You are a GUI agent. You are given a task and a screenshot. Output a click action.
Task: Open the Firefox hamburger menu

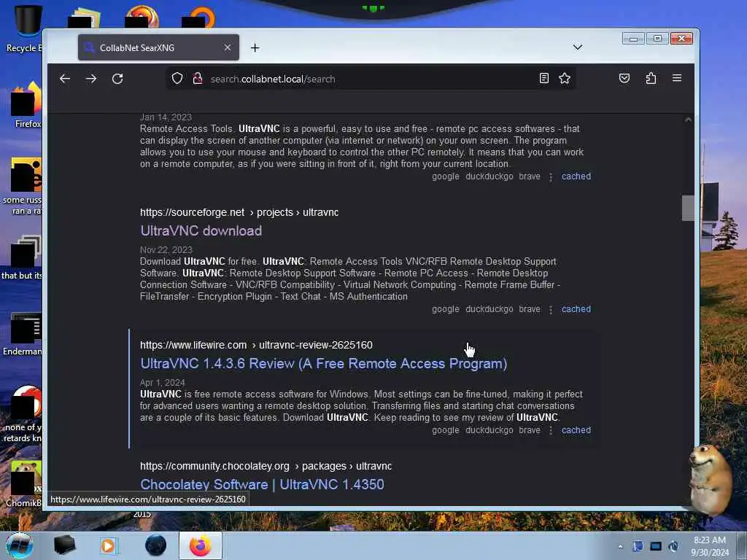coord(677,77)
